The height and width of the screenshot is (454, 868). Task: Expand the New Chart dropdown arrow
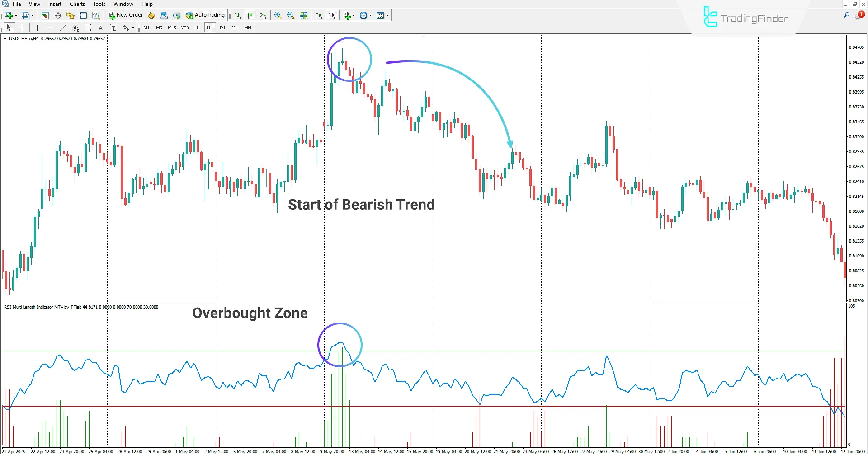[x=16, y=15]
